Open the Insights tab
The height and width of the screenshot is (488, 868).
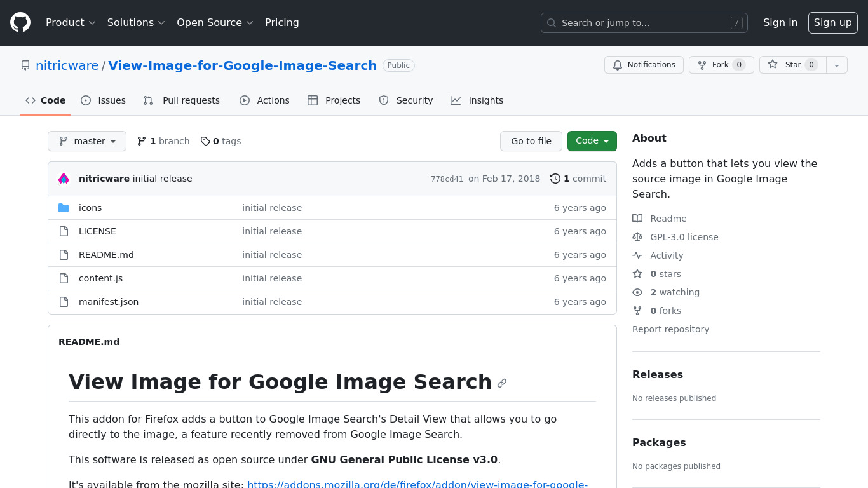477,100
